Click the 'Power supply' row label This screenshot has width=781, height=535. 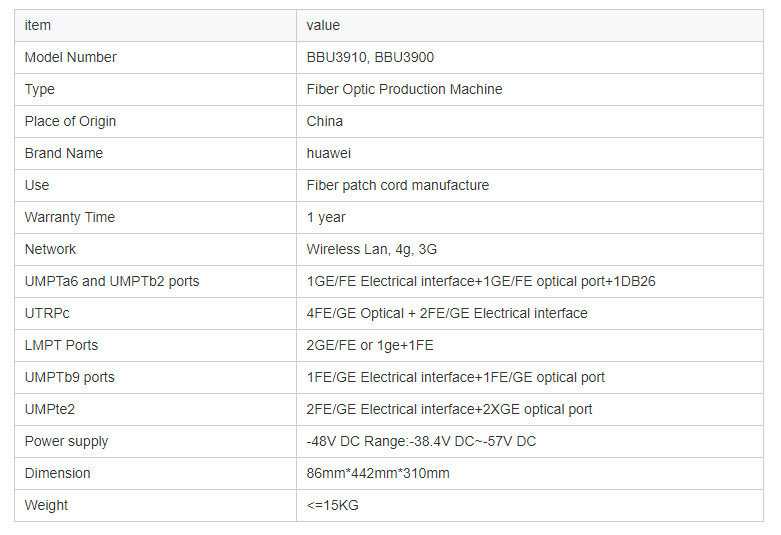[66, 441]
